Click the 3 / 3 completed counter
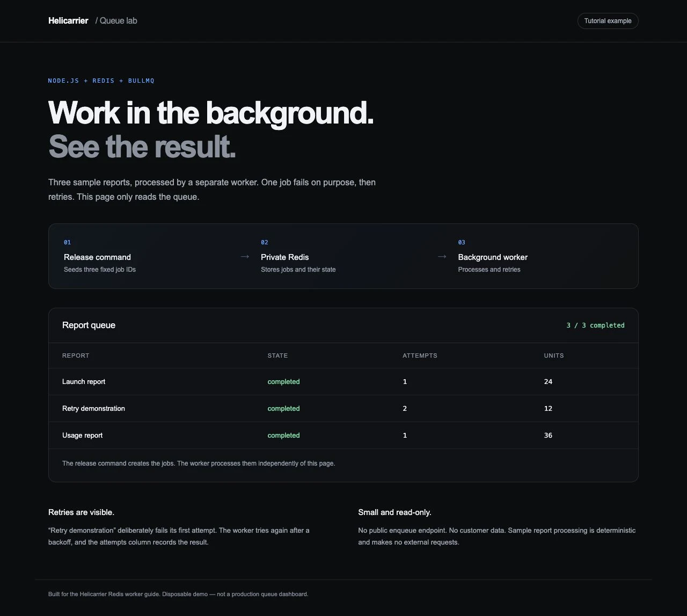The height and width of the screenshot is (616, 687). tap(596, 325)
